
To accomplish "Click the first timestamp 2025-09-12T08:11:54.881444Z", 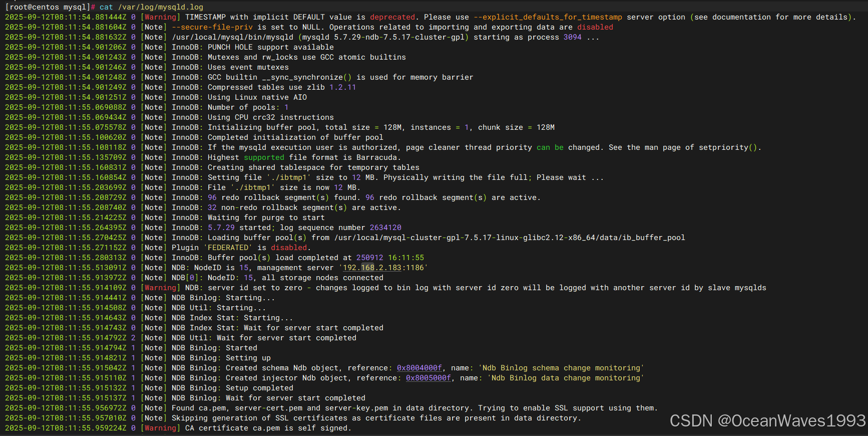I will (66, 17).
